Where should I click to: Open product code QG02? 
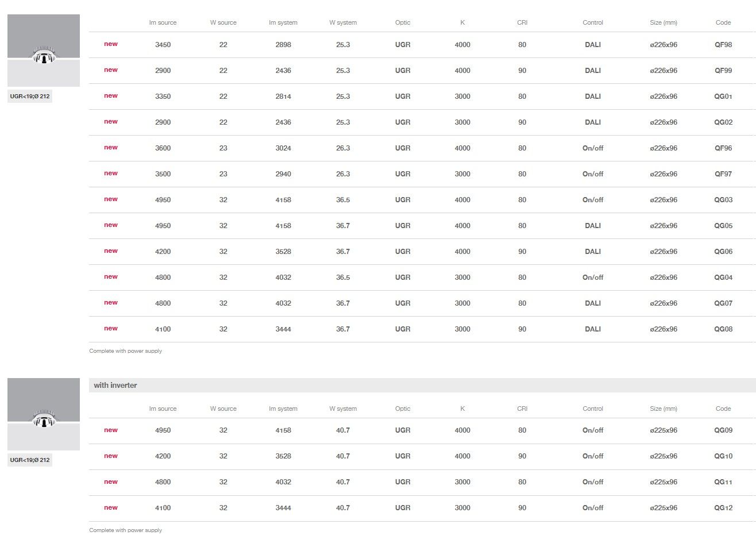pos(723,122)
